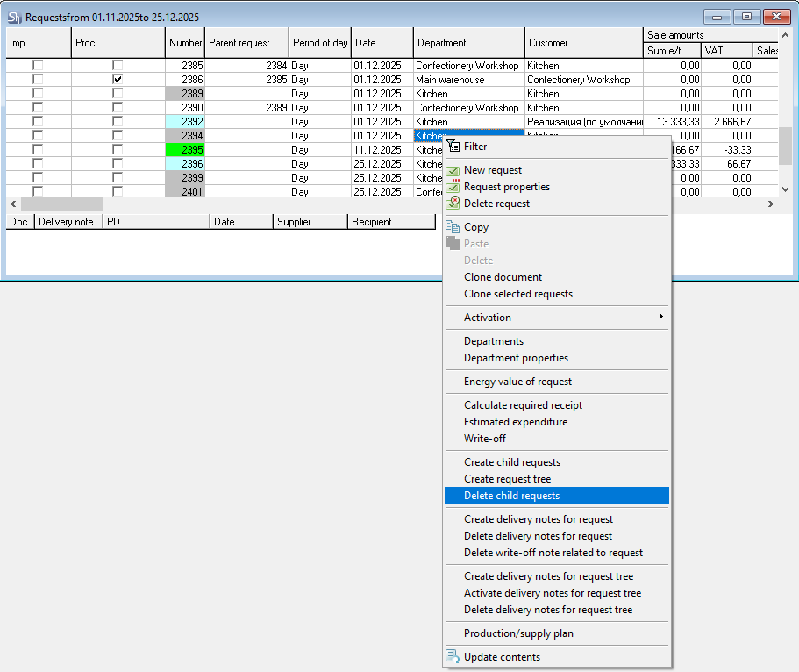The width and height of the screenshot is (799, 672).
Task: Click the Filter icon in context menu
Action: tap(453, 147)
